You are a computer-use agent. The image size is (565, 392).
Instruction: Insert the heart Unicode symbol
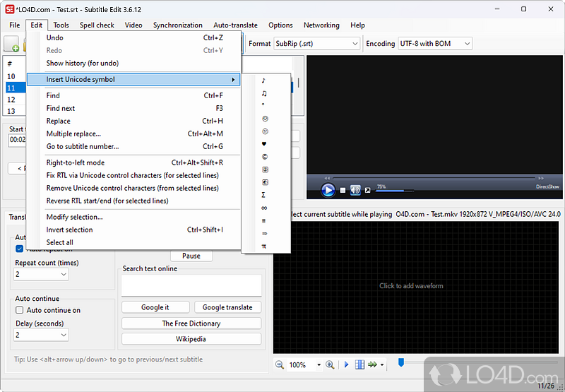[264, 144]
